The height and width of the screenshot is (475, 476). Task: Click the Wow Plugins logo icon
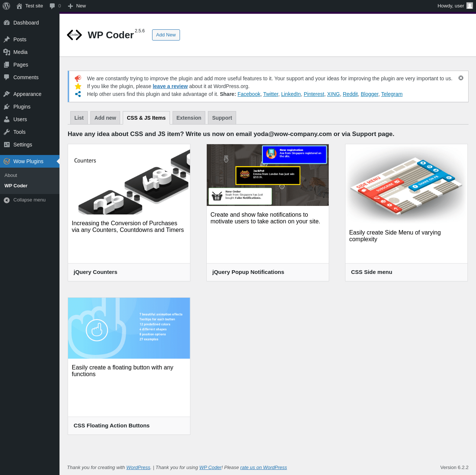point(7,161)
